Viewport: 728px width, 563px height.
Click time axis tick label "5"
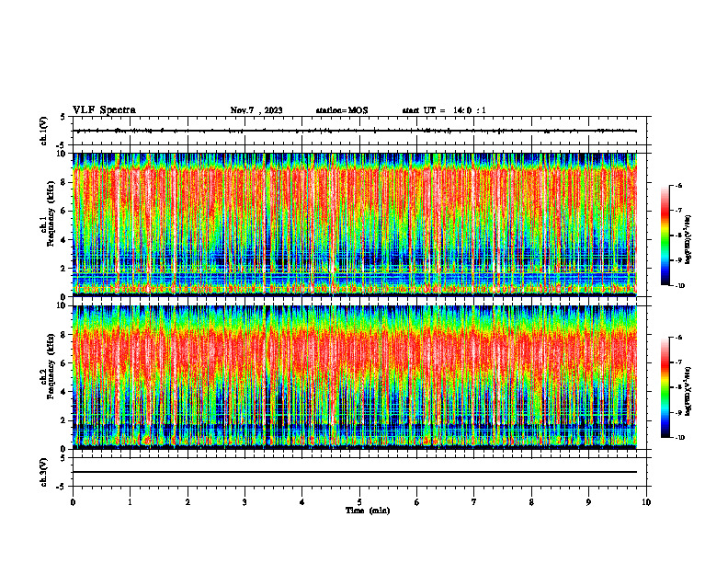coord(359,502)
